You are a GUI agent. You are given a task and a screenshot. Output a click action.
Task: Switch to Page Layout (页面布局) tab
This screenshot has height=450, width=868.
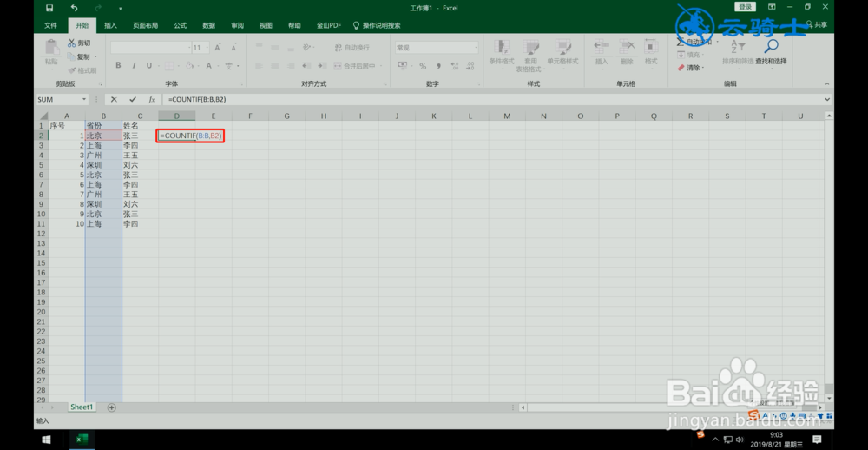(x=145, y=25)
